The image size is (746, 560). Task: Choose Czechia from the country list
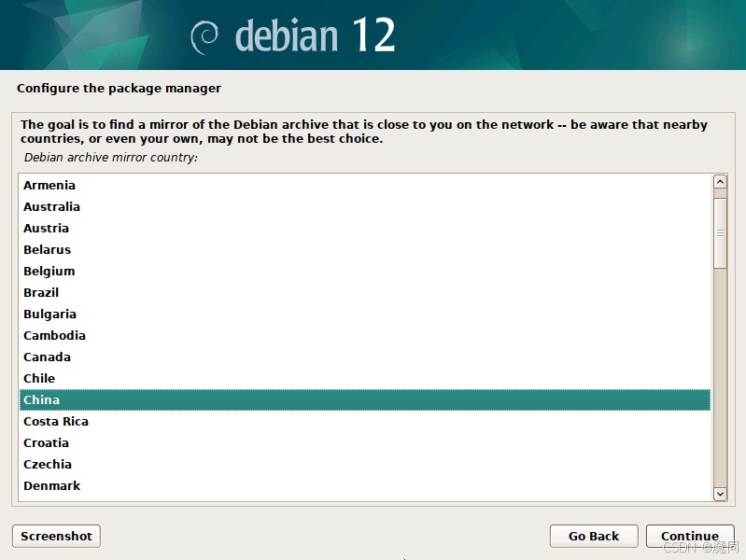(x=365, y=464)
